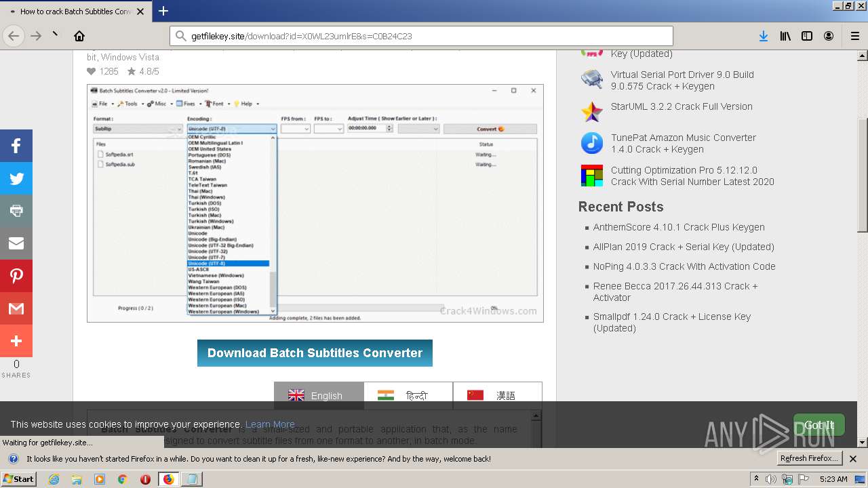
Task: Share page on Facebook
Action: pos(16,146)
